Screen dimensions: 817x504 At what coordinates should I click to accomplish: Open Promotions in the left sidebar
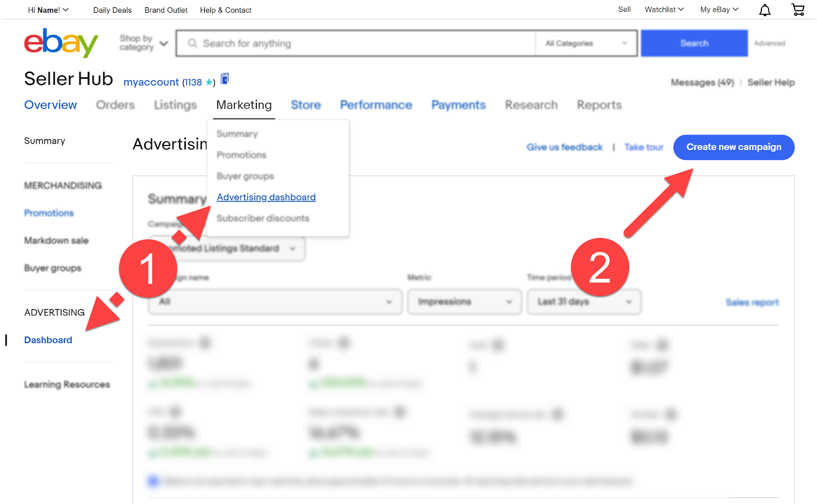[49, 213]
